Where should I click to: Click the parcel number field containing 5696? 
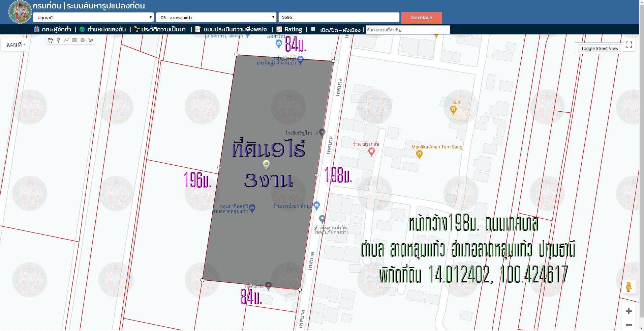coord(339,17)
